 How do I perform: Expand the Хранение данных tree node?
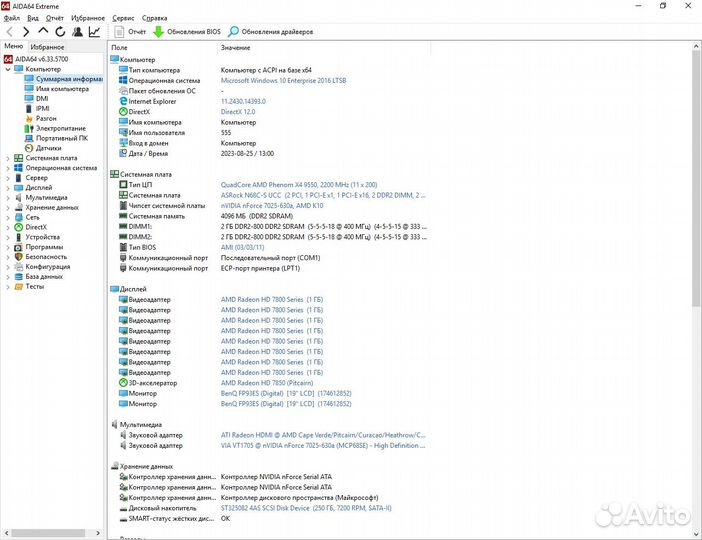pyautogui.click(x=8, y=207)
